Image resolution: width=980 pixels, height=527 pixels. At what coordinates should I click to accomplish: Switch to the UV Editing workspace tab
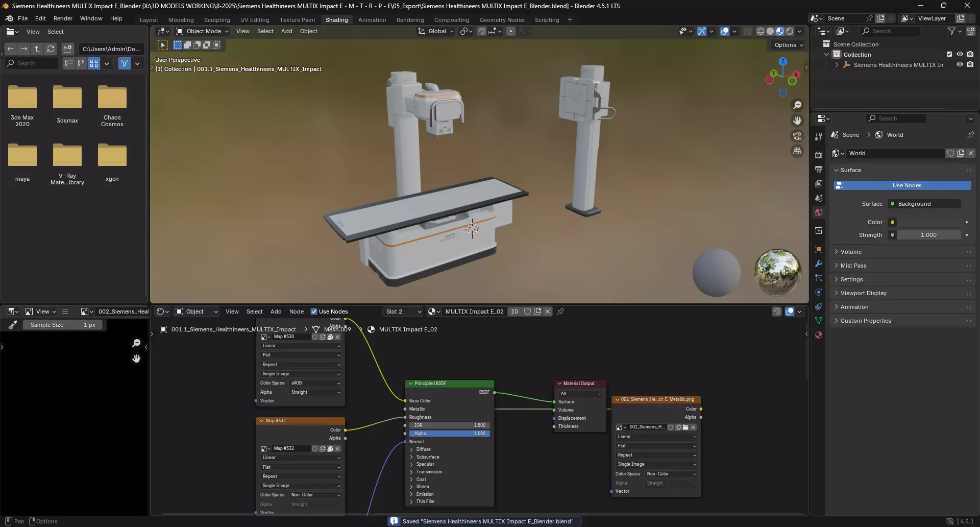[x=255, y=20]
